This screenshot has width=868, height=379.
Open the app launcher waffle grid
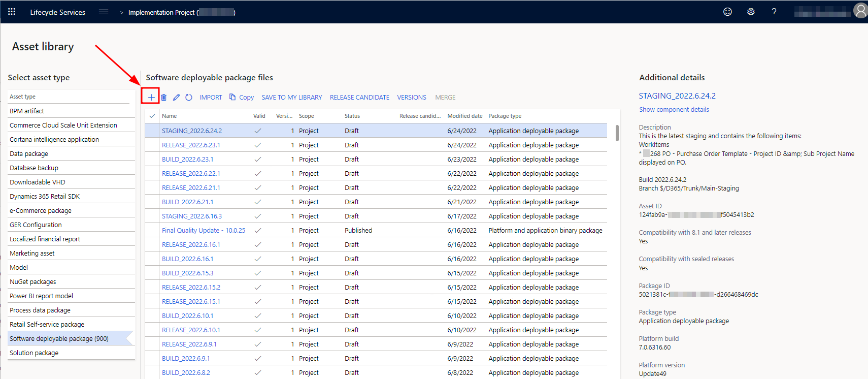[x=12, y=12]
